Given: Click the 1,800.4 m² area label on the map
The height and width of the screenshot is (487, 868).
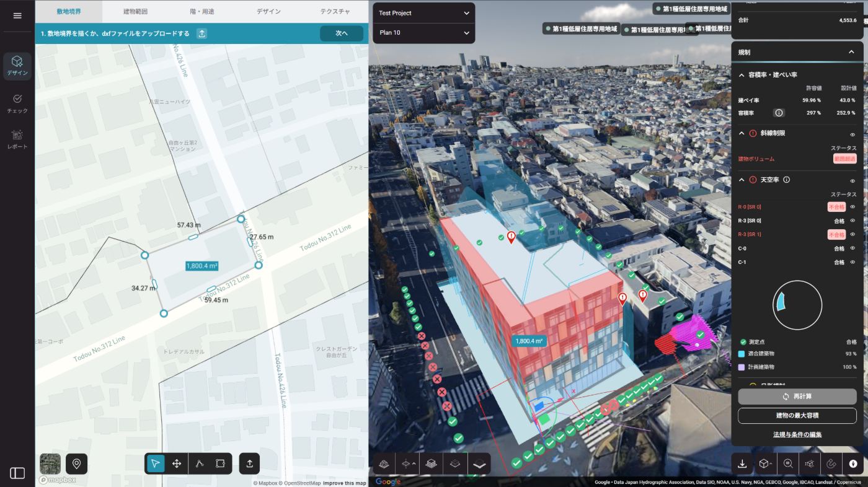Looking at the screenshot, I should [x=201, y=266].
